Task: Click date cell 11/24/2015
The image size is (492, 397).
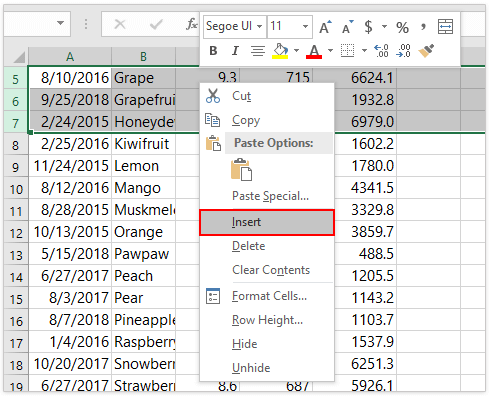Action: click(70, 166)
